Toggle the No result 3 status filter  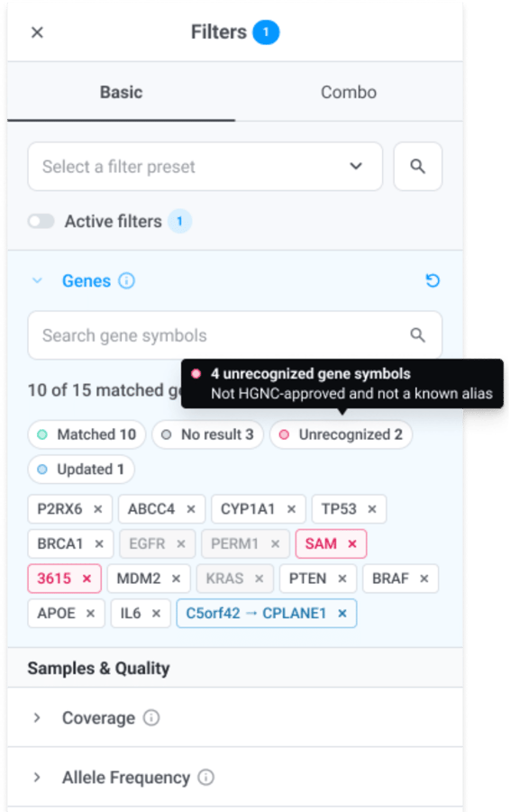207,434
